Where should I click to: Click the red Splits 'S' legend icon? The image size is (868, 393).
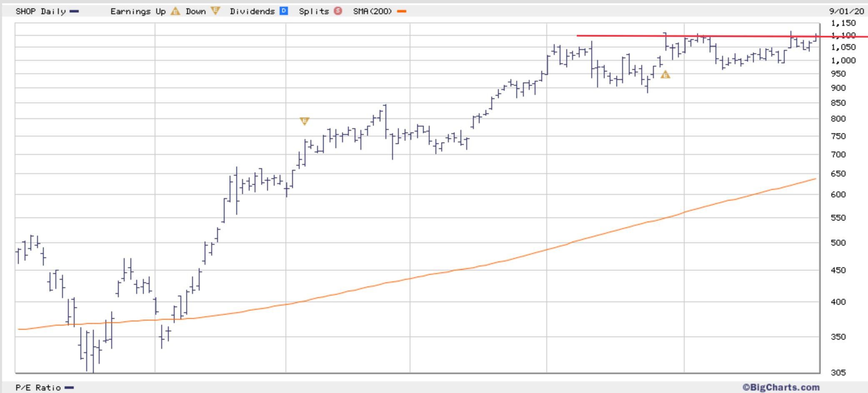(x=338, y=11)
